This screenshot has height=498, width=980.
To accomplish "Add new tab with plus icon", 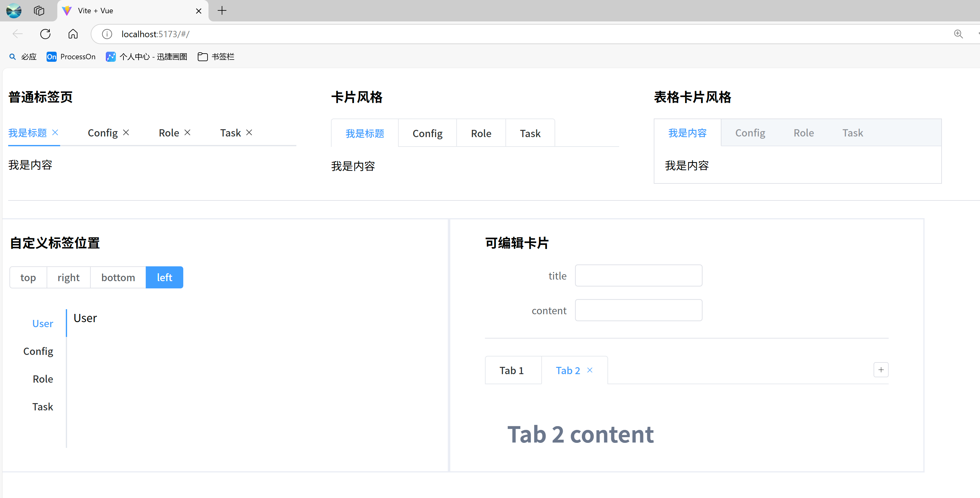I will [x=881, y=370].
